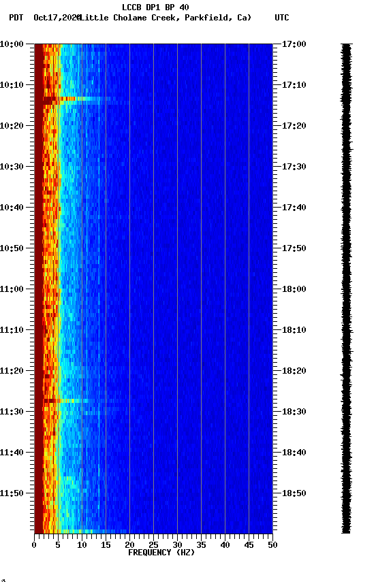
Task: Click the '18:10' UTC time label
Action: tap(294, 330)
